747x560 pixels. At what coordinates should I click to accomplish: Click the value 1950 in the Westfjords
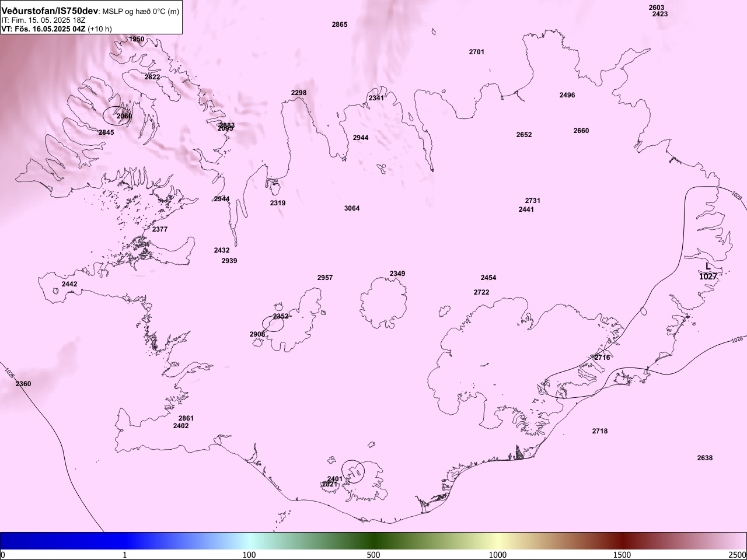pyautogui.click(x=137, y=39)
